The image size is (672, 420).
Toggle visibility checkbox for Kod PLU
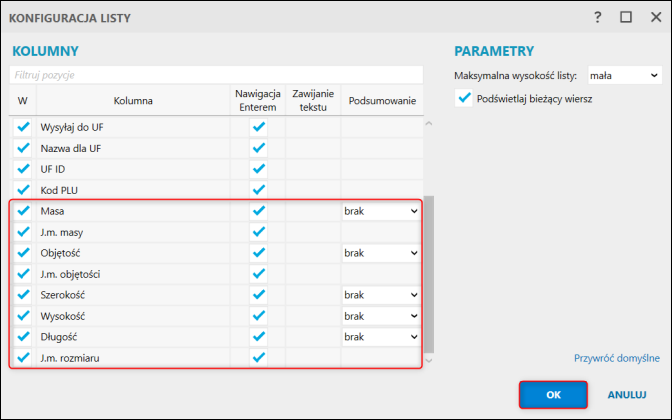(x=23, y=189)
